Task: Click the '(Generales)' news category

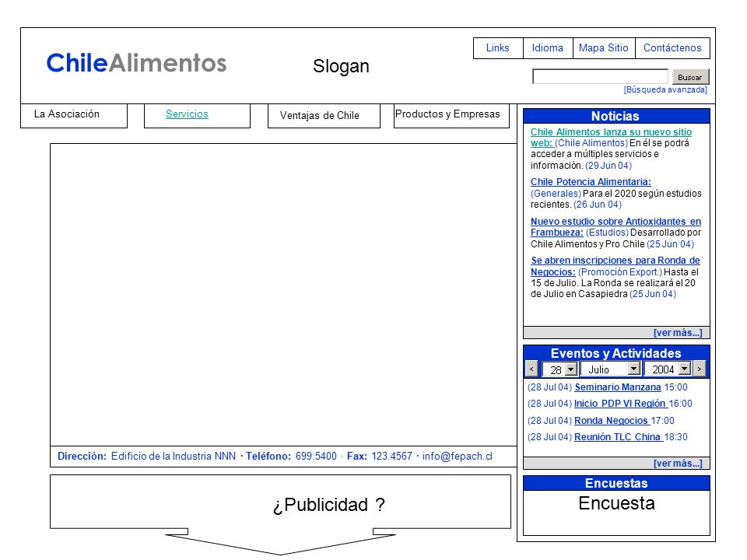Action: [556, 194]
